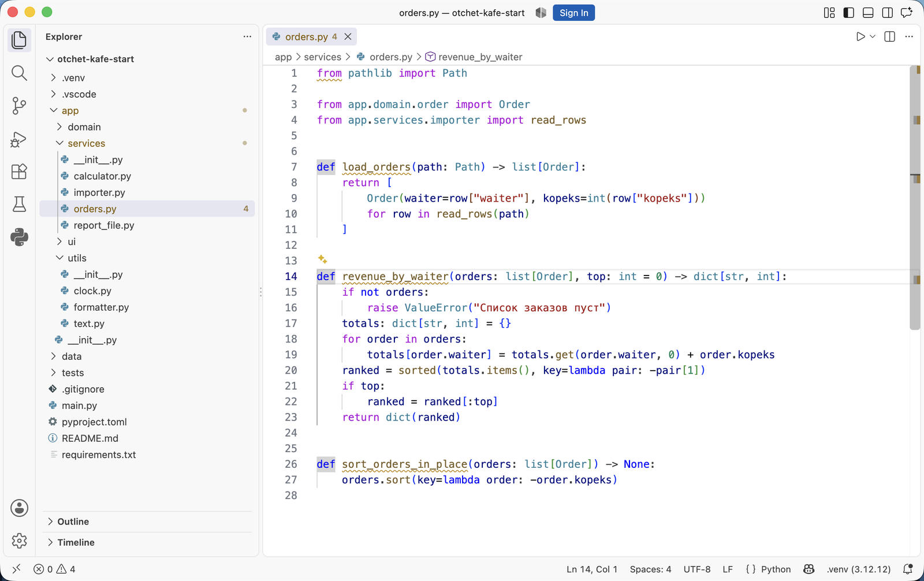Viewport: 924px width, 581px height.
Task: Open the notifications bell in status bar
Action: tap(908, 569)
